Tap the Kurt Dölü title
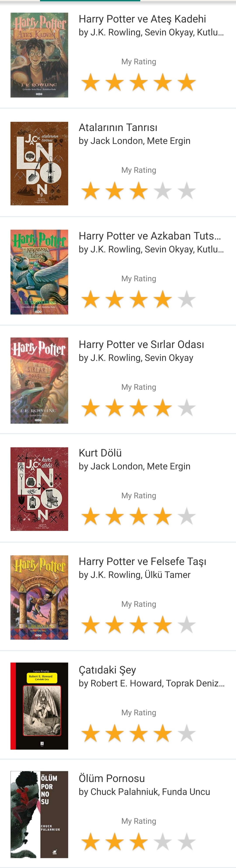Screen dimensions: 236x868 coord(100,453)
